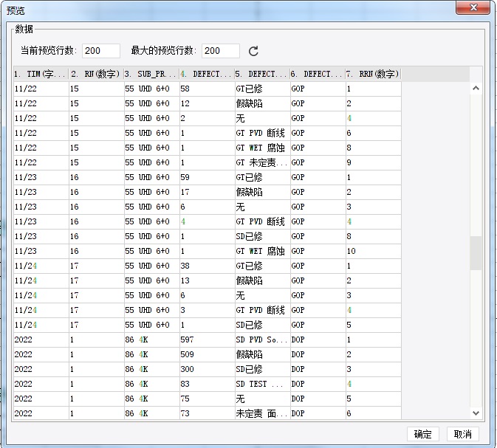Click the SD已修 cell in 300 row

click(x=262, y=369)
